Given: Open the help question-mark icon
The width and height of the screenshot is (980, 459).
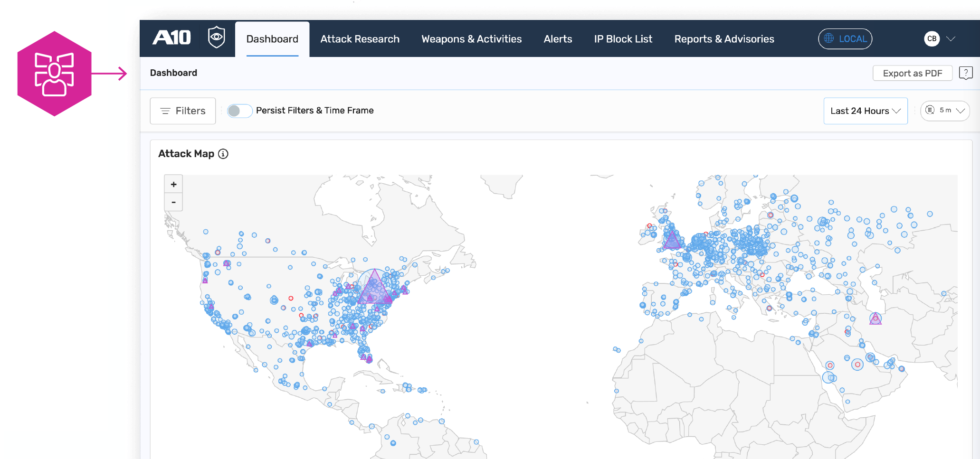Looking at the screenshot, I should point(966,73).
